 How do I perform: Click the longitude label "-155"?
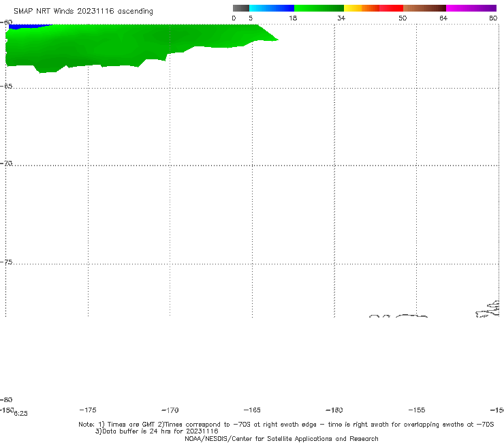(x=417, y=410)
